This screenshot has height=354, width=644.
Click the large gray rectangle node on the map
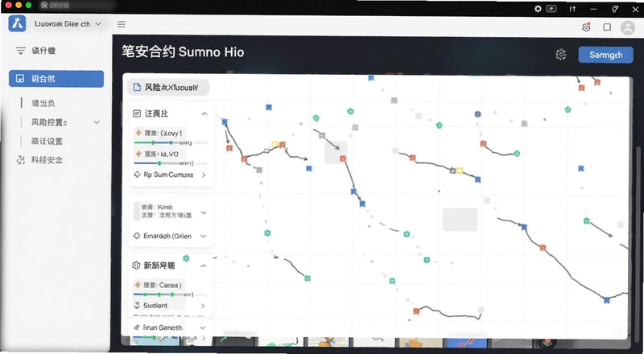(460, 220)
